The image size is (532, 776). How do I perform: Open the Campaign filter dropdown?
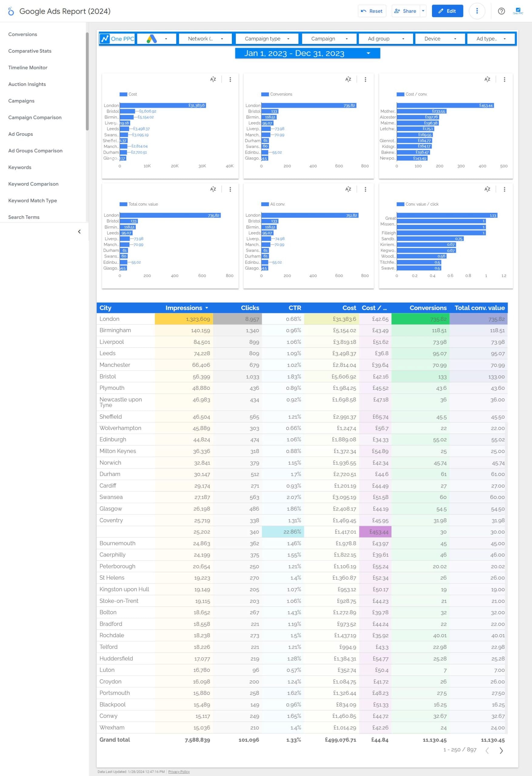pyautogui.click(x=329, y=39)
